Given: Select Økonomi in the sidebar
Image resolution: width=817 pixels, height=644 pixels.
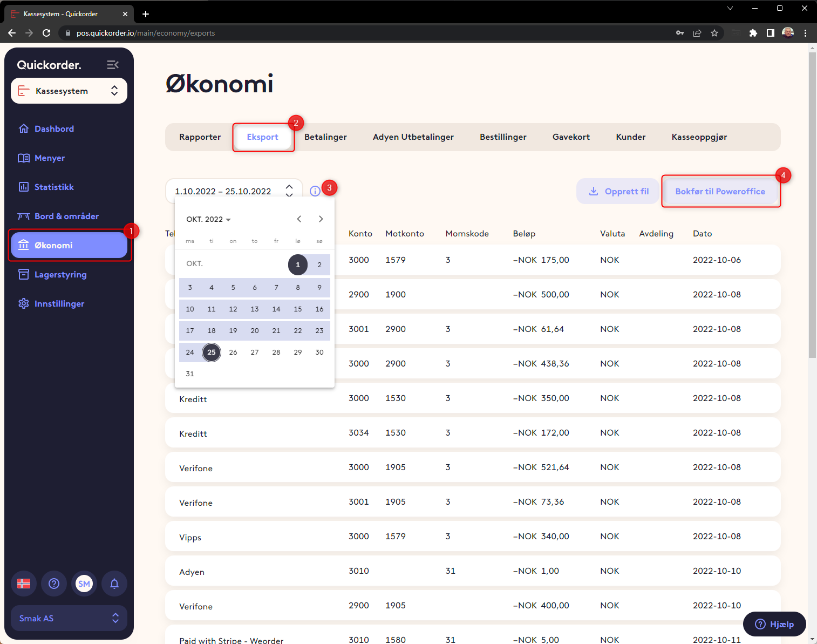Looking at the screenshot, I should click(x=69, y=245).
